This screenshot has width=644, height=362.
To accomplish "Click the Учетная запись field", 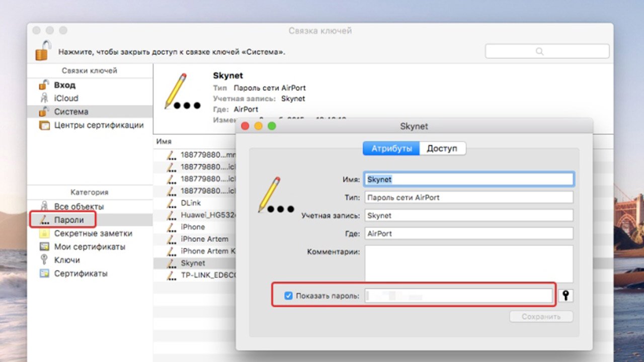I will pyautogui.click(x=469, y=216).
